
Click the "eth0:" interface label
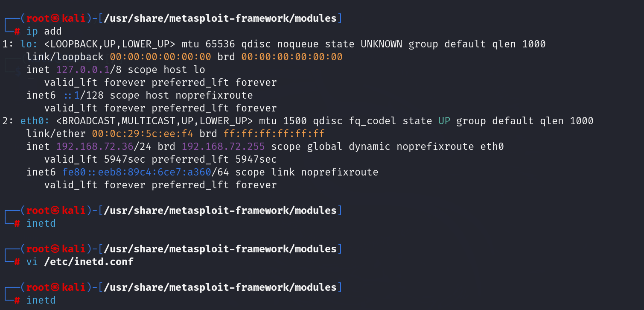(x=35, y=121)
